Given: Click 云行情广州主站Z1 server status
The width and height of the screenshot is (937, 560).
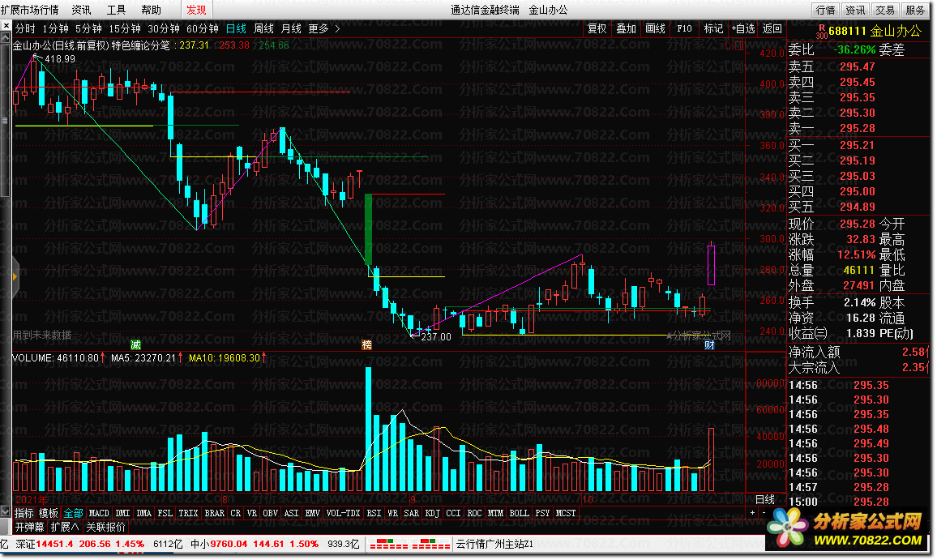Looking at the screenshot, I should pyautogui.click(x=494, y=544).
